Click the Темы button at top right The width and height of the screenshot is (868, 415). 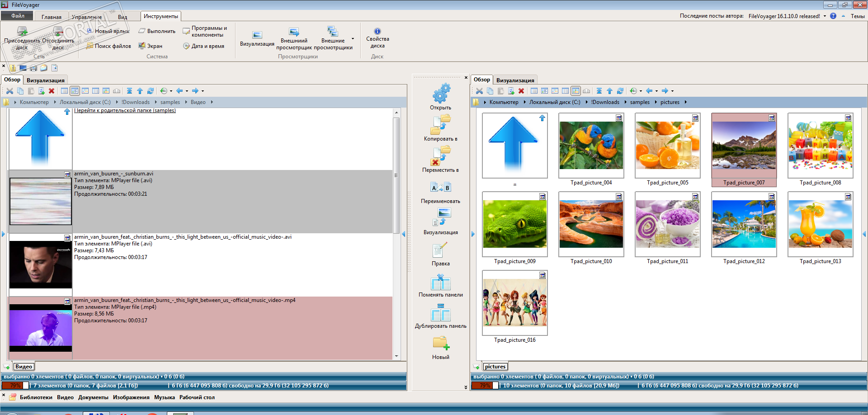(858, 16)
